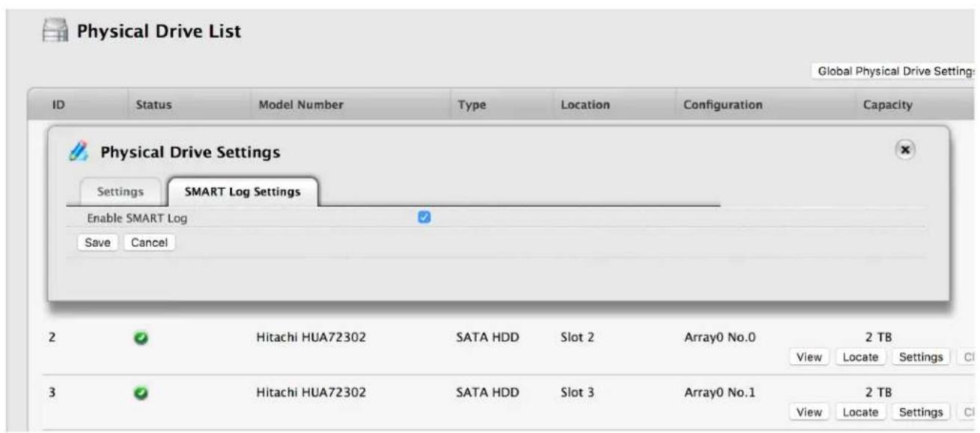
Task: Open Settings for drive in Slot 3
Action: pos(921,411)
